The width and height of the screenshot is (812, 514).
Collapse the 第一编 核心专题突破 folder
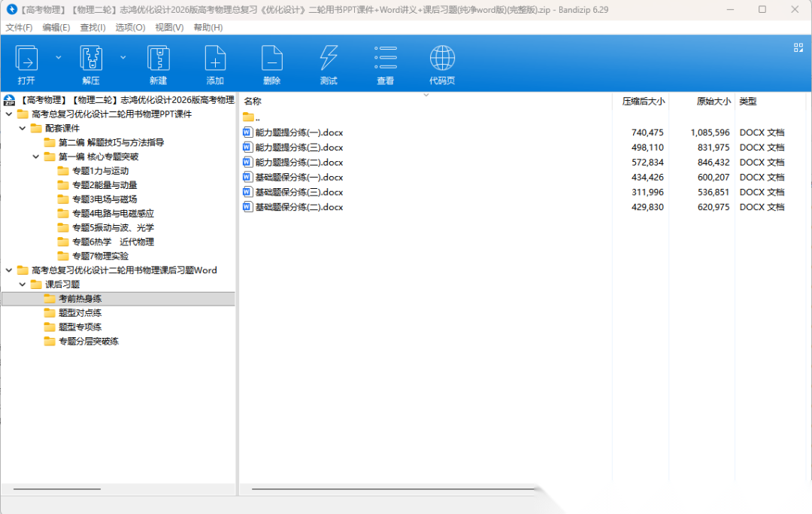coord(35,157)
